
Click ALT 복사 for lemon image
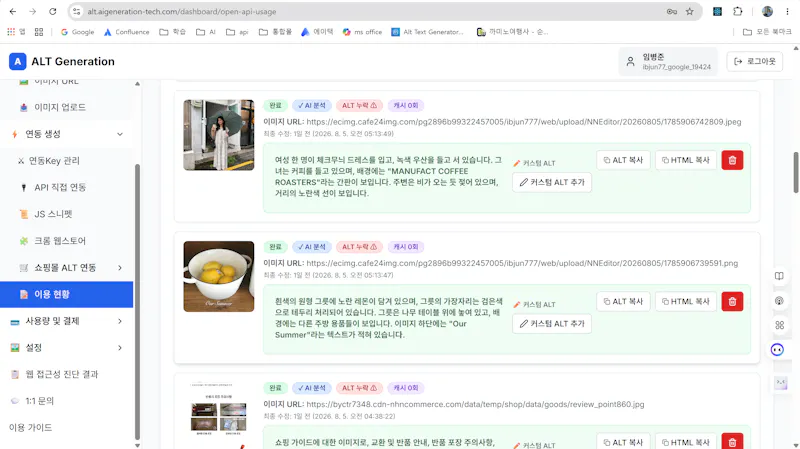point(623,302)
